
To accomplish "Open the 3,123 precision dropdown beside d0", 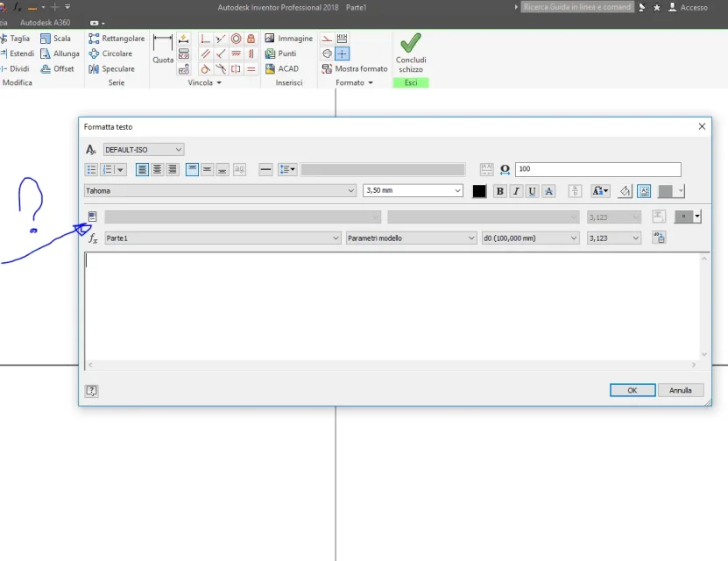I will coord(614,238).
